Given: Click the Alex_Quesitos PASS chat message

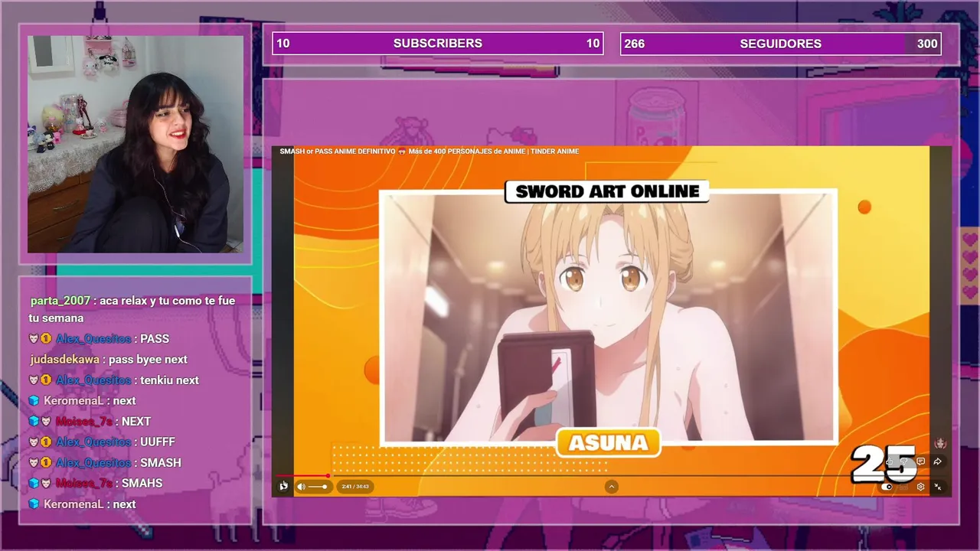Looking at the screenshot, I should pos(99,339).
